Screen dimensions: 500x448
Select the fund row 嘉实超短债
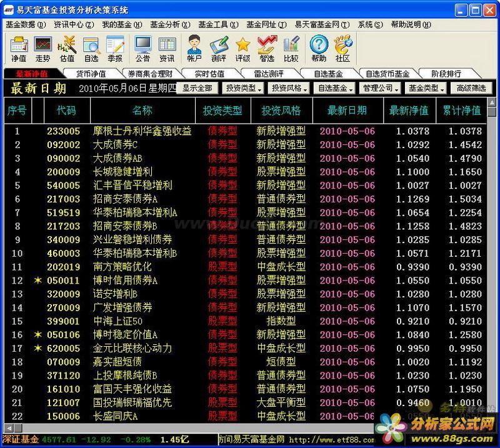click(x=245, y=362)
